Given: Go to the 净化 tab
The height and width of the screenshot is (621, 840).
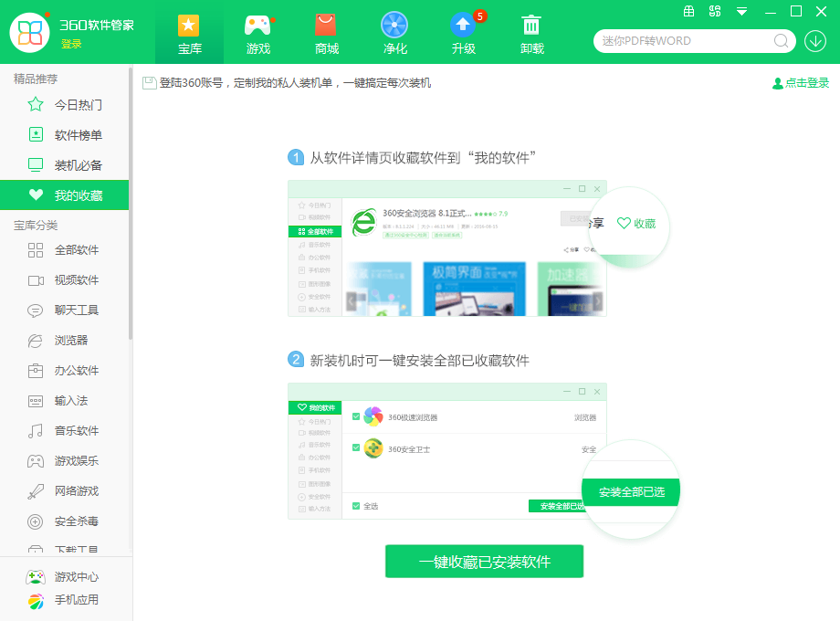Looking at the screenshot, I should [394, 33].
